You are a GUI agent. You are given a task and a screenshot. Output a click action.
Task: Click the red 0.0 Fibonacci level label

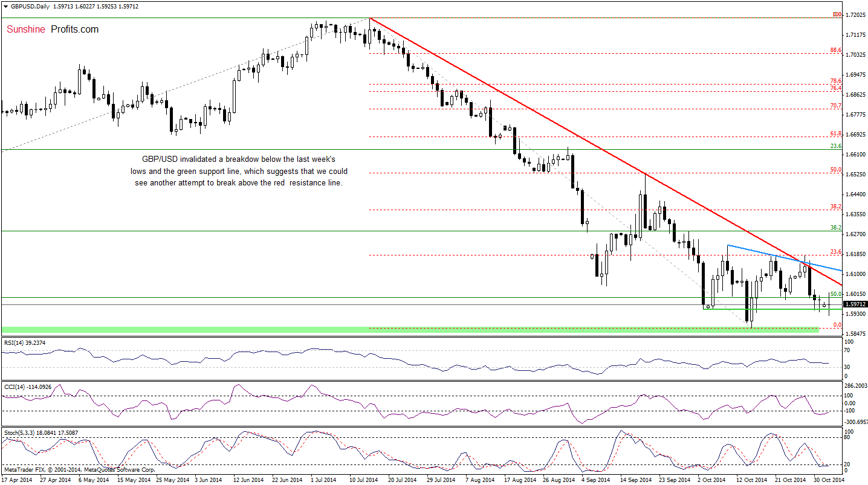(x=837, y=325)
